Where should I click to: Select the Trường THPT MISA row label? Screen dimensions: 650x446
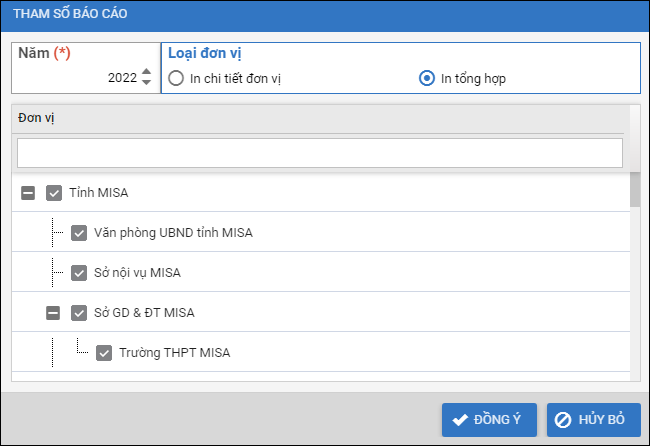(175, 353)
